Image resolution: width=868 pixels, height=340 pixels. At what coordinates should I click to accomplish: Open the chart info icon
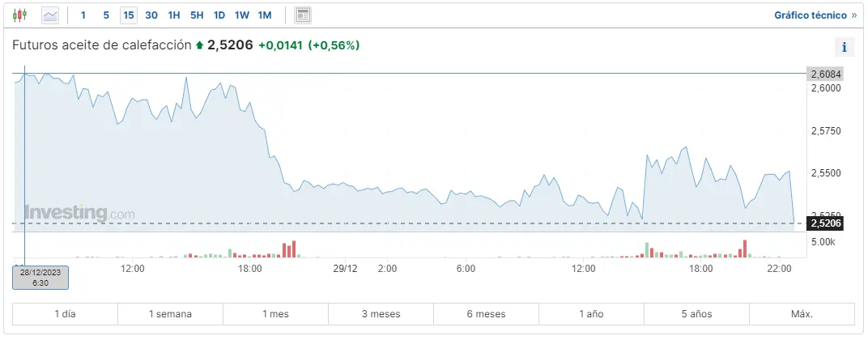click(x=844, y=47)
